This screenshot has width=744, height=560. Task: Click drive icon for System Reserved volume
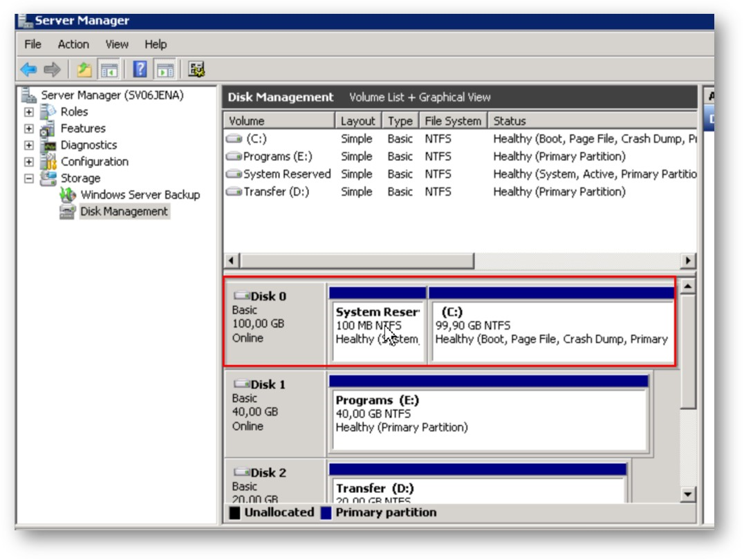(234, 174)
